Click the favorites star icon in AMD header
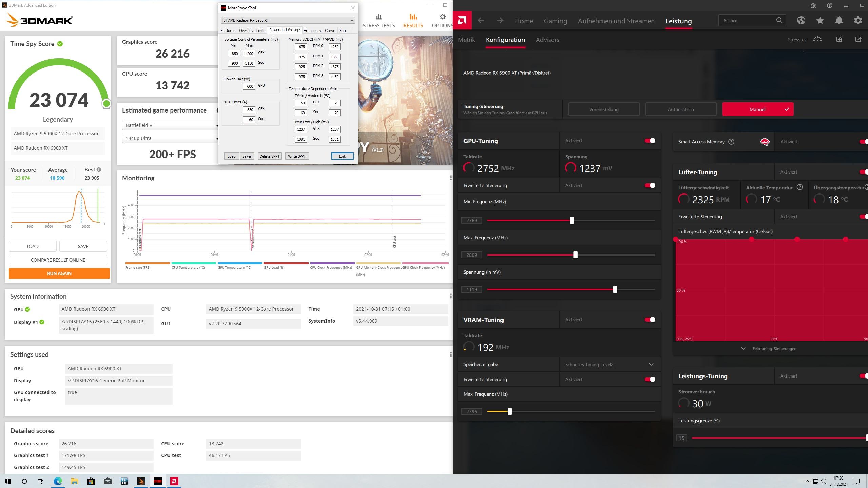Viewport: 868px width, 488px height. [x=820, y=21]
